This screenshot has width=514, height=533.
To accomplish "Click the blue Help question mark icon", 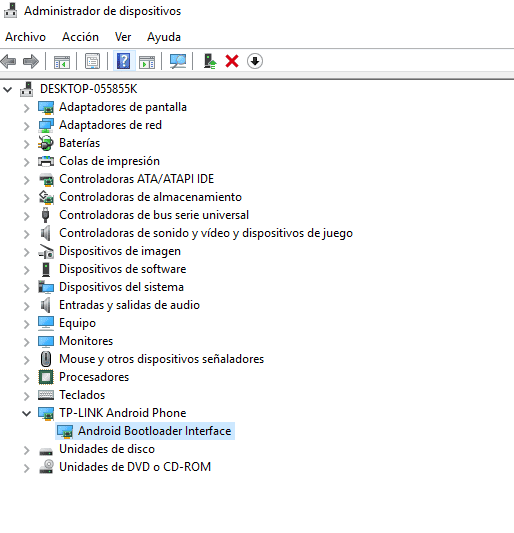I will tap(123, 62).
